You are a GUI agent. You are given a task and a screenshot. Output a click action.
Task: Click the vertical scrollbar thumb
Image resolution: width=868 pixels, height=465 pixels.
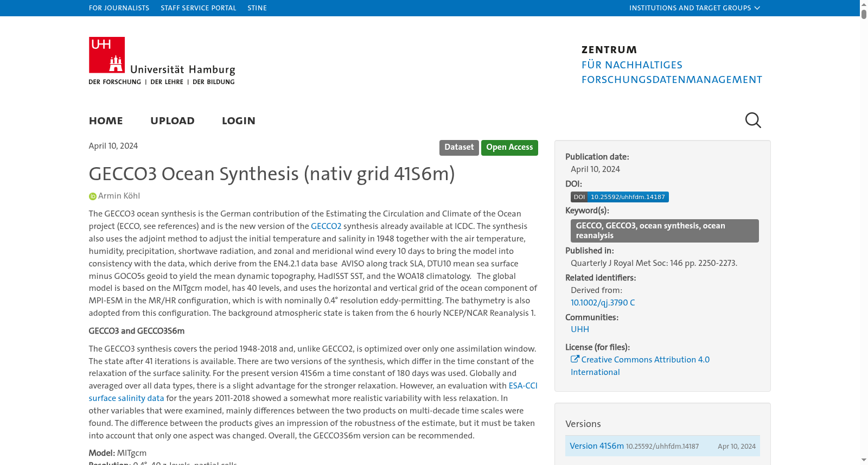point(864,14)
